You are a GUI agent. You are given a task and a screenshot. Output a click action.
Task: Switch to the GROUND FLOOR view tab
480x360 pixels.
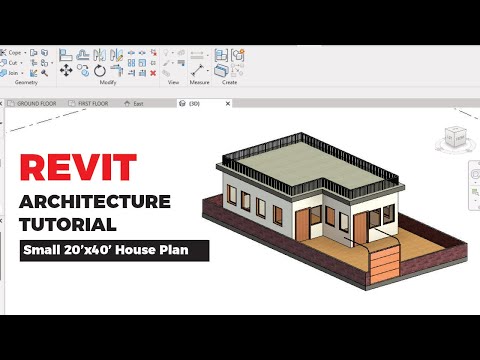click(32, 104)
